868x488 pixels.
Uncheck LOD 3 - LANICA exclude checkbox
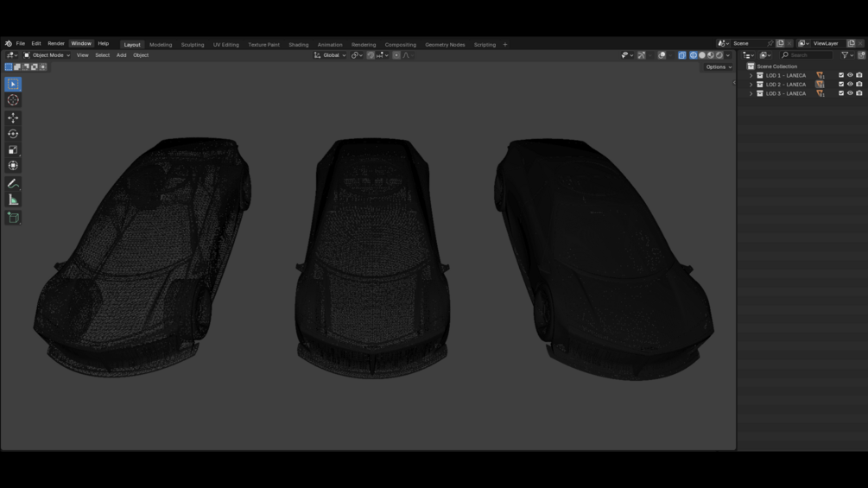(841, 93)
